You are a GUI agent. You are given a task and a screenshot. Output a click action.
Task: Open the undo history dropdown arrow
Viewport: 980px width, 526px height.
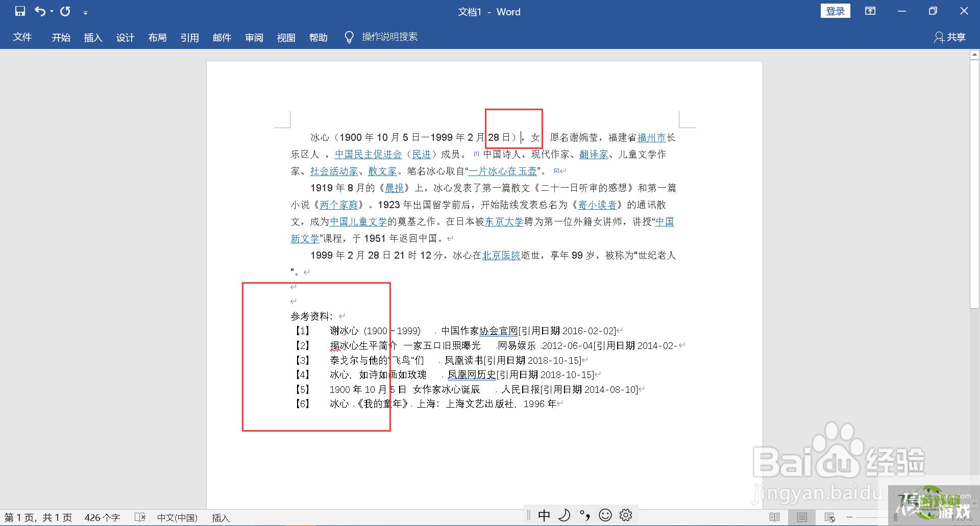[x=52, y=12]
